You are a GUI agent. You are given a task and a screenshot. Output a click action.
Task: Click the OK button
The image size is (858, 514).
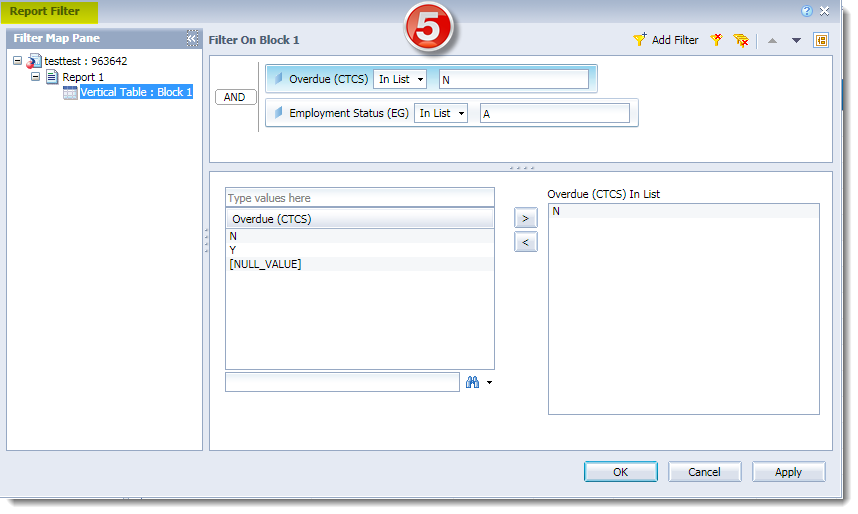(x=621, y=472)
